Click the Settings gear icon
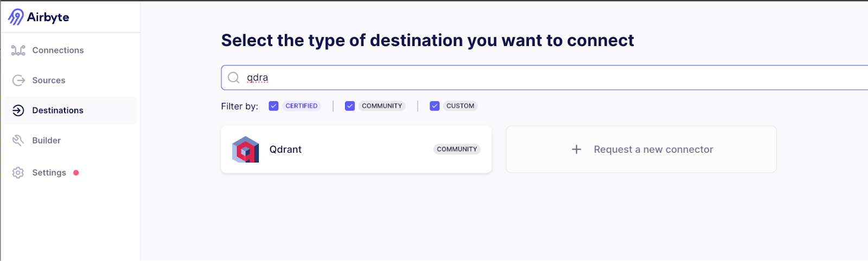The height and width of the screenshot is (261, 868). tap(18, 173)
